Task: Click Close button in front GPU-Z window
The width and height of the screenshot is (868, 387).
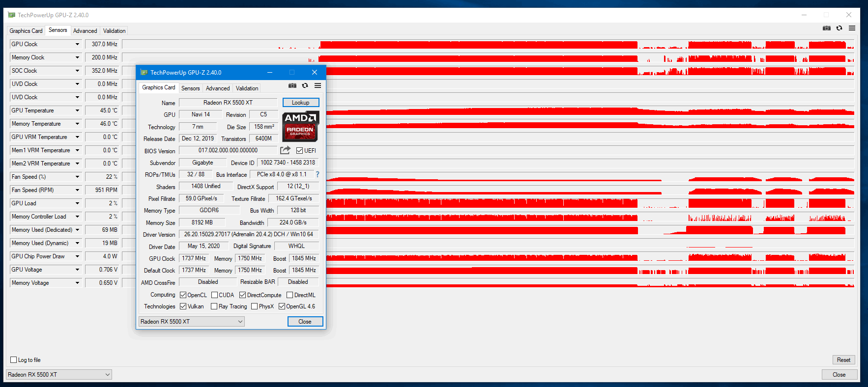Action: pyautogui.click(x=305, y=322)
